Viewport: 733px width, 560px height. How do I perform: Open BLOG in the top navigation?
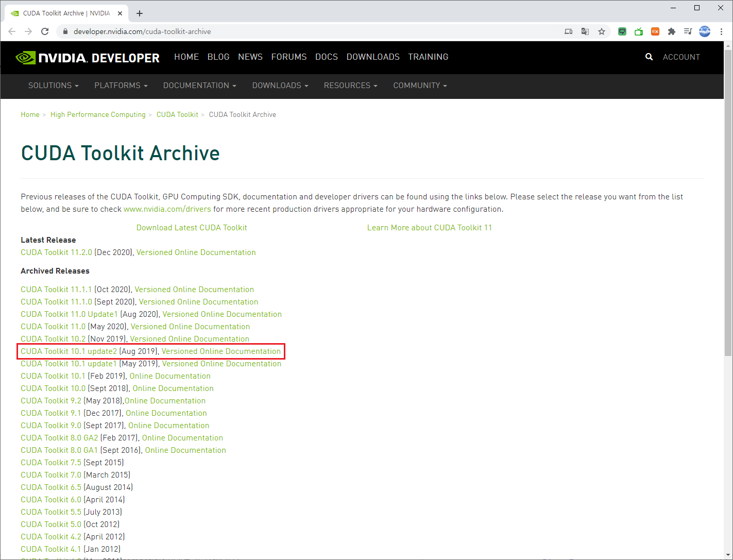pos(218,57)
